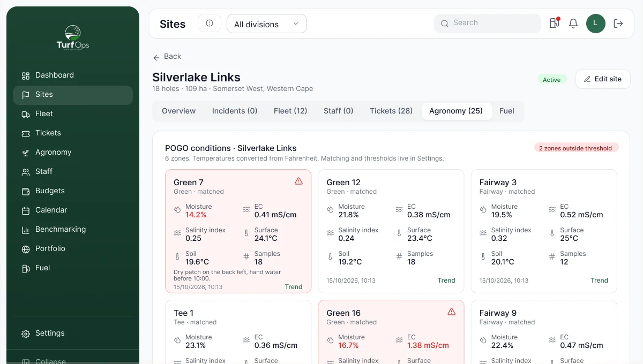Open the info icon next to Sites
This screenshot has height=364, width=643.
click(210, 23)
